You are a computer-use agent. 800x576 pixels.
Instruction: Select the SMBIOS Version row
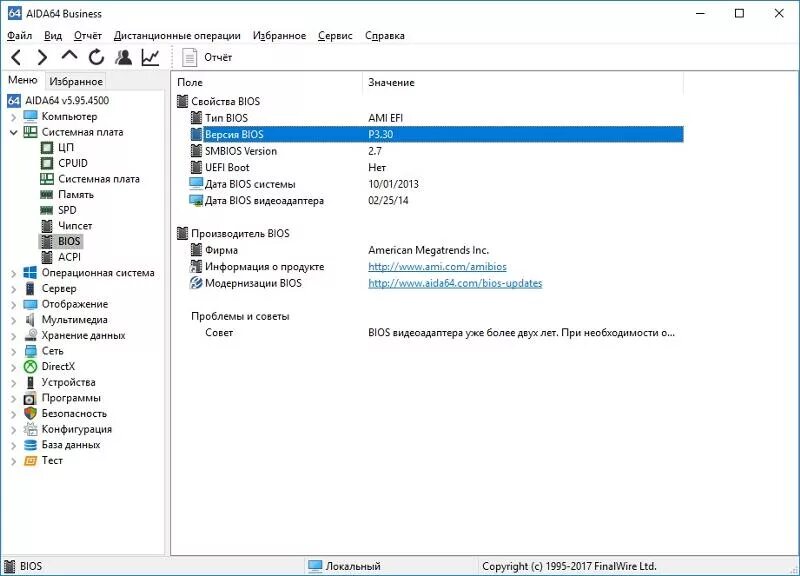tap(437, 151)
